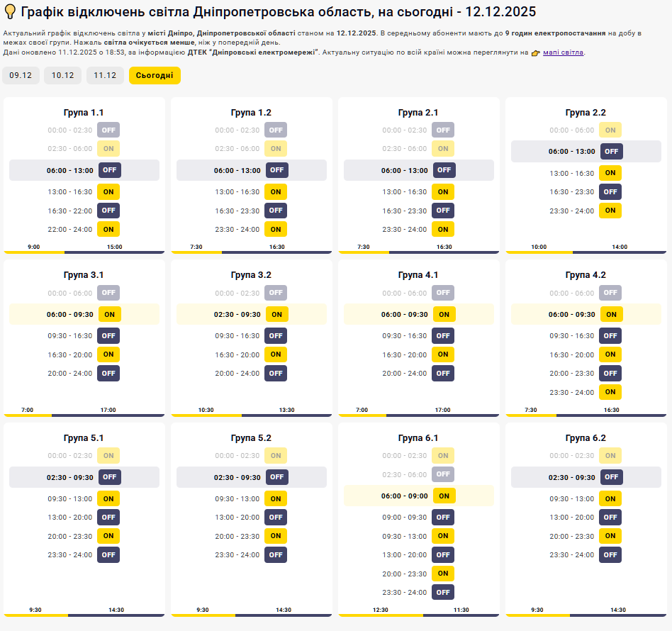The height and width of the screenshot is (631, 672).
Task: Switch to the 09.12 date tab
Action: [x=21, y=75]
